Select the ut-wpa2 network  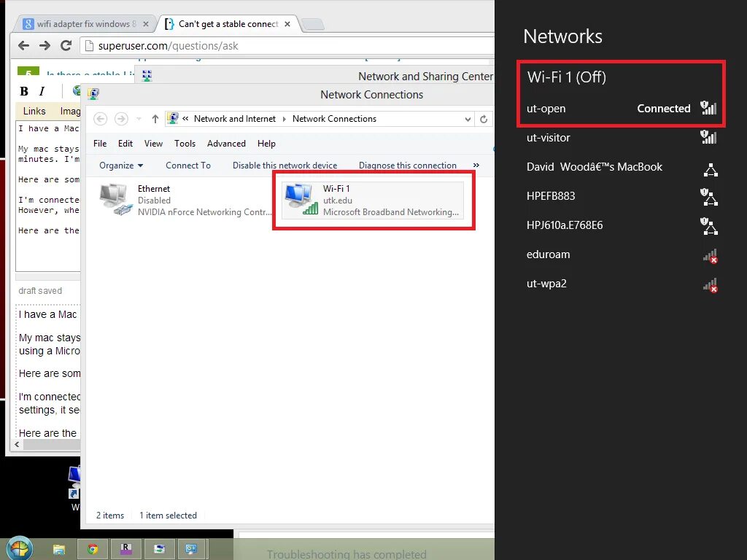622,284
